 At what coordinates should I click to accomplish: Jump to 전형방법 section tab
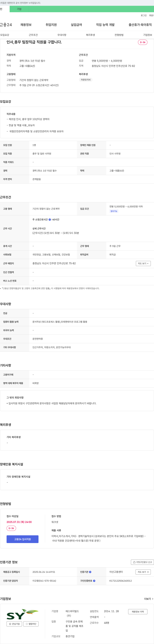[x=119, y=35]
